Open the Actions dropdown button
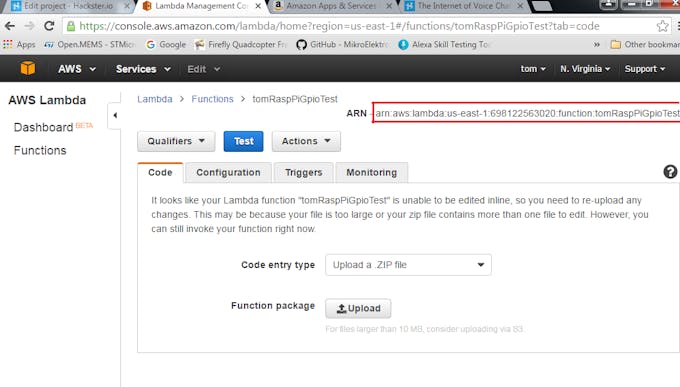Screen dimensions: 680x387 tap(306, 141)
